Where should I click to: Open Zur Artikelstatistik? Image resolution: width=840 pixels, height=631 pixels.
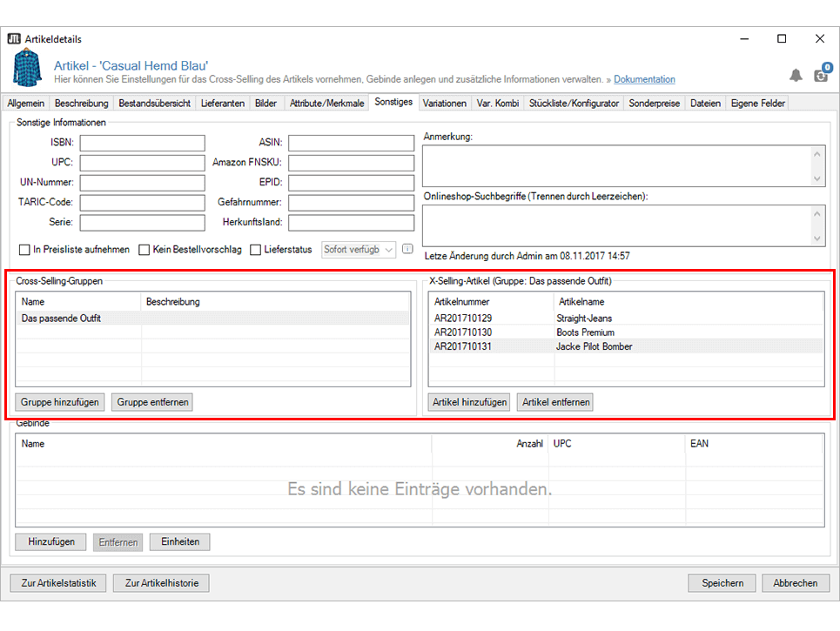tap(58, 583)
